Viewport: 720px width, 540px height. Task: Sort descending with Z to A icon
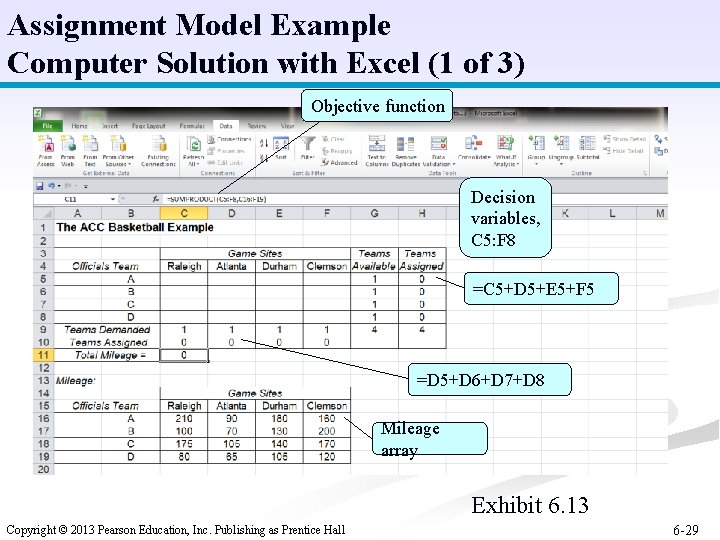pos(264,158)
